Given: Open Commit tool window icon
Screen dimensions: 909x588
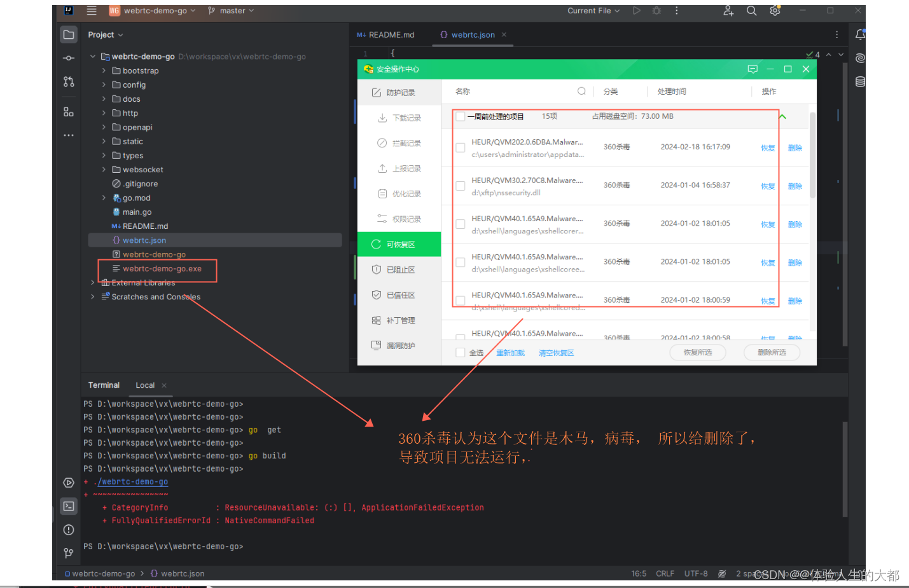Looking at the screenshot, I should [x=69, y=58].
